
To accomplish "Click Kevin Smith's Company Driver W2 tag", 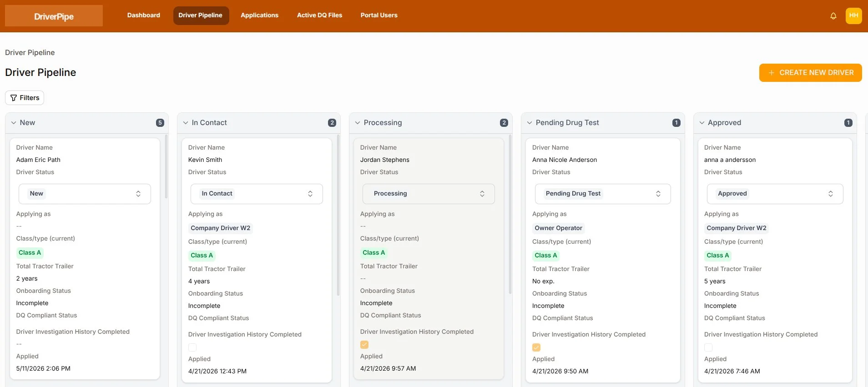I will coord(221,228).
